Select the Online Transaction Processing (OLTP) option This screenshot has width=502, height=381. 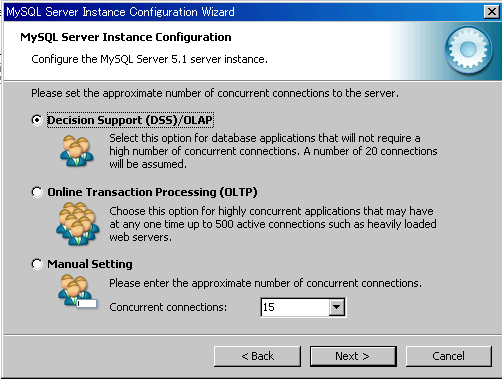point(37,192)
